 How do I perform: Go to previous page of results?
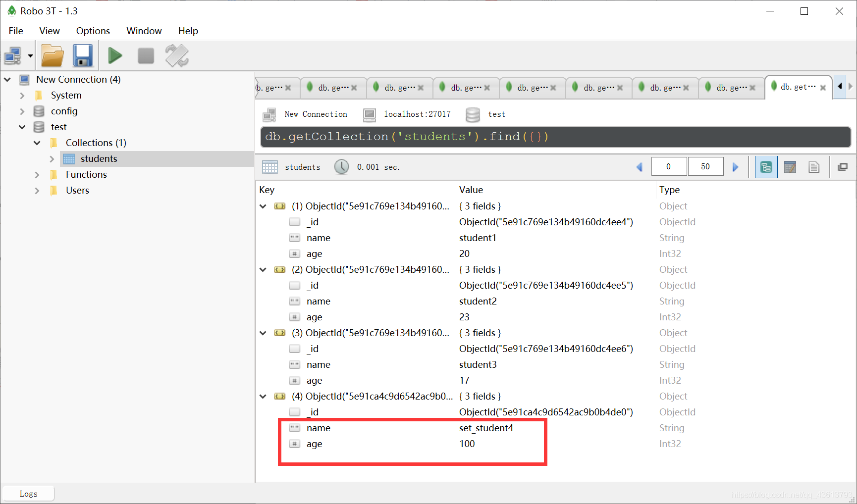[640, 167]
